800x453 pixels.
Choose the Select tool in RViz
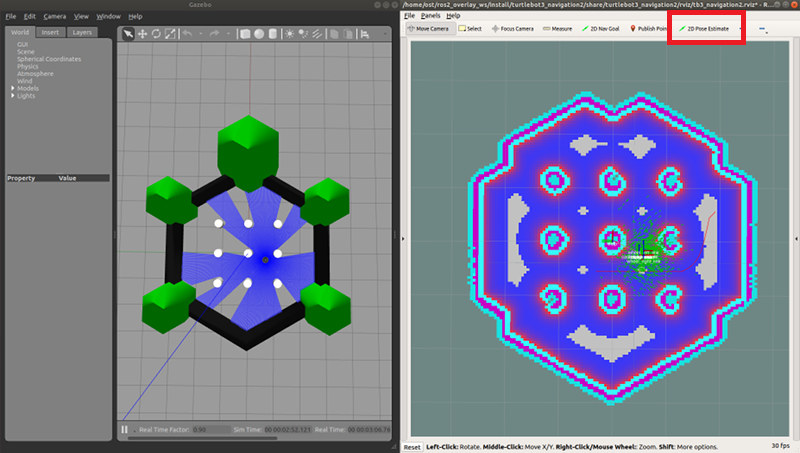[x=470, y=29]
